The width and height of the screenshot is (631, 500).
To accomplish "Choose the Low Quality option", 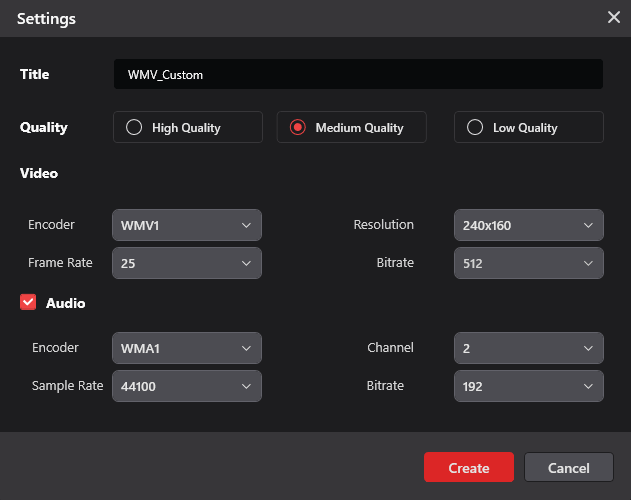I will 528,128.
